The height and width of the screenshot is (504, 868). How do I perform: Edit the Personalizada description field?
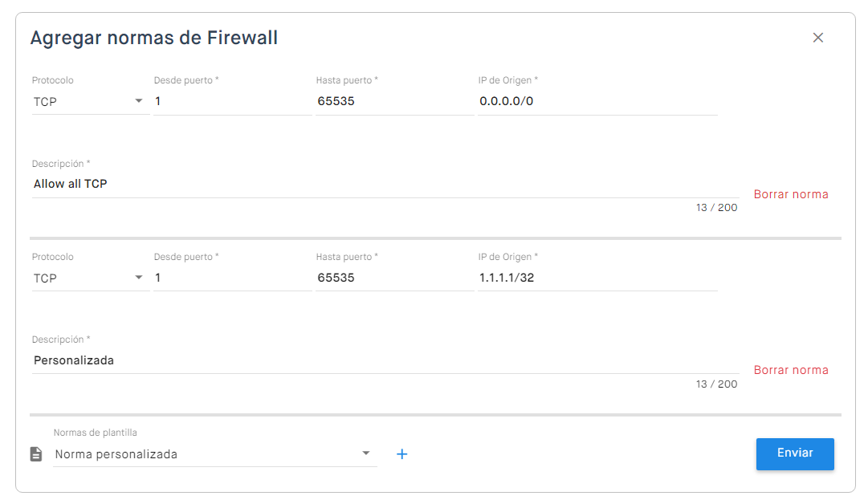[385, 360]
